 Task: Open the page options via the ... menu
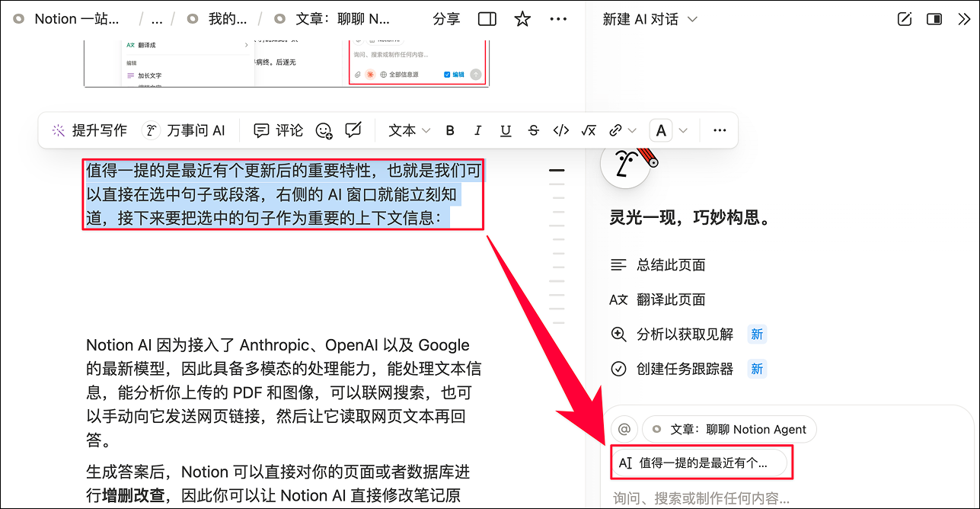(558, 18)
